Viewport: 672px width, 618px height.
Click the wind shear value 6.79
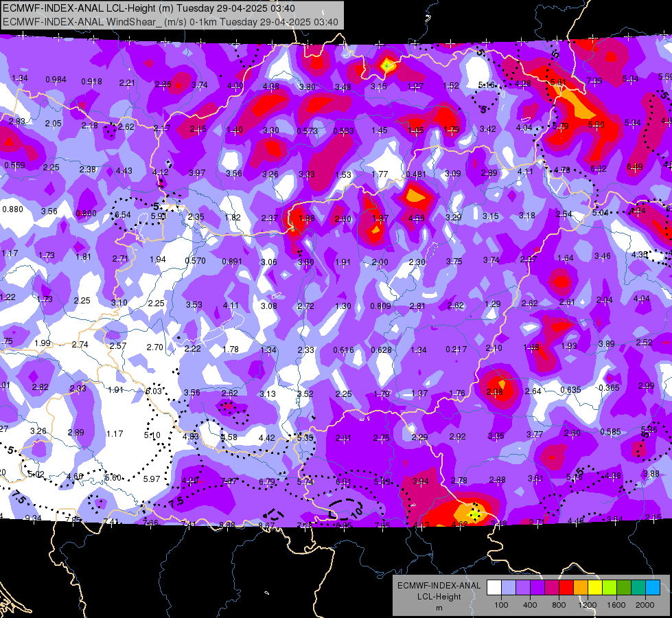pyautogui.click(x=266, y=481)
